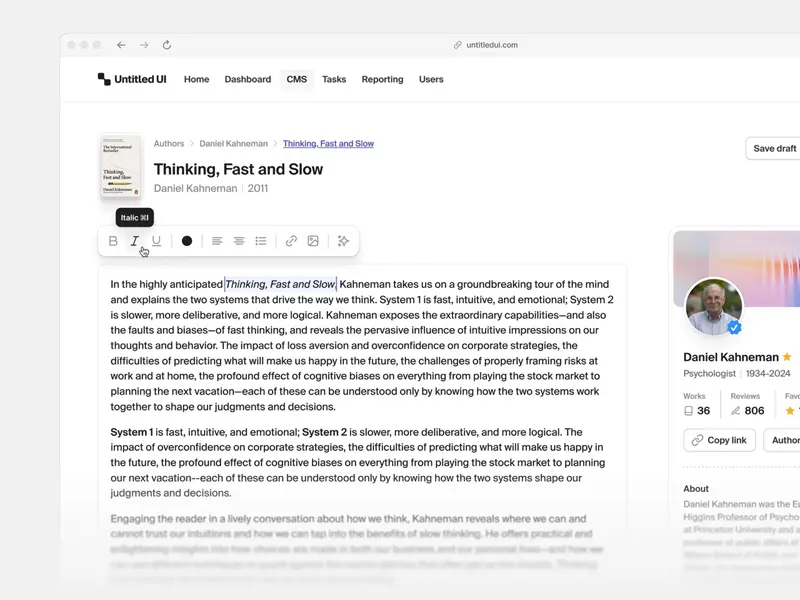Open the Reporting menu item
800x600 pixels.
pyautogui.click(x=382, y=79)
